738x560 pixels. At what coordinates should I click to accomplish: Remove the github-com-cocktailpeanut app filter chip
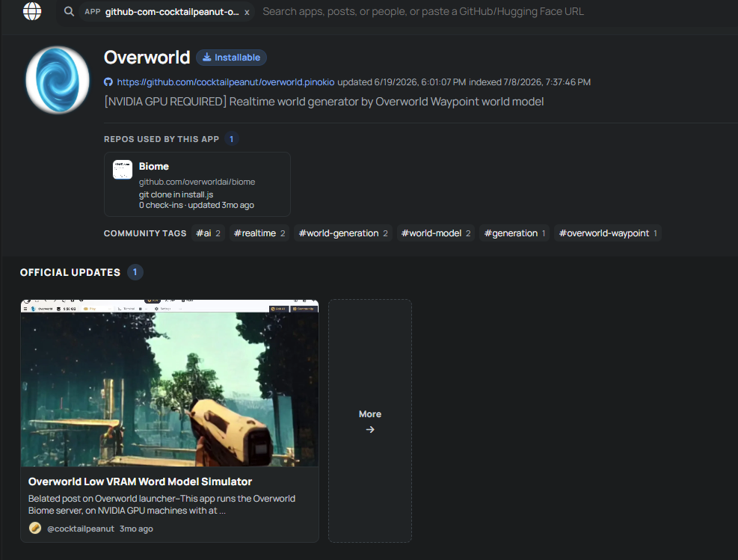tap(247, 12)
